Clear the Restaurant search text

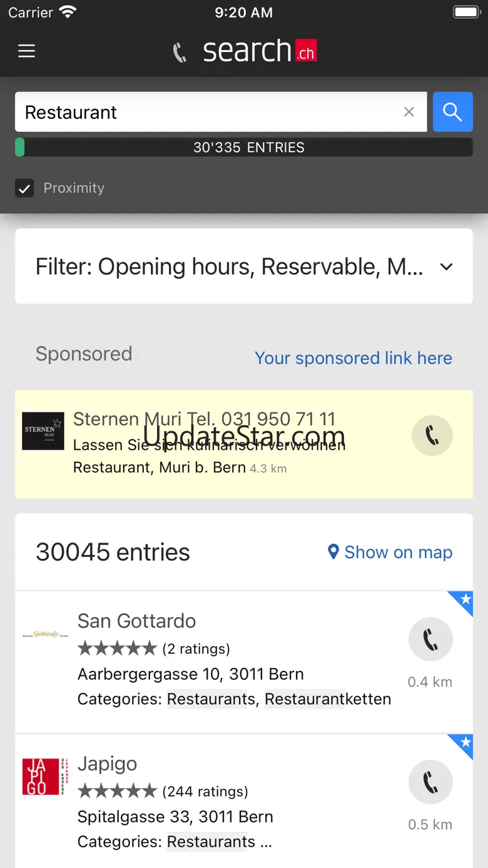(x=409, y=112)
